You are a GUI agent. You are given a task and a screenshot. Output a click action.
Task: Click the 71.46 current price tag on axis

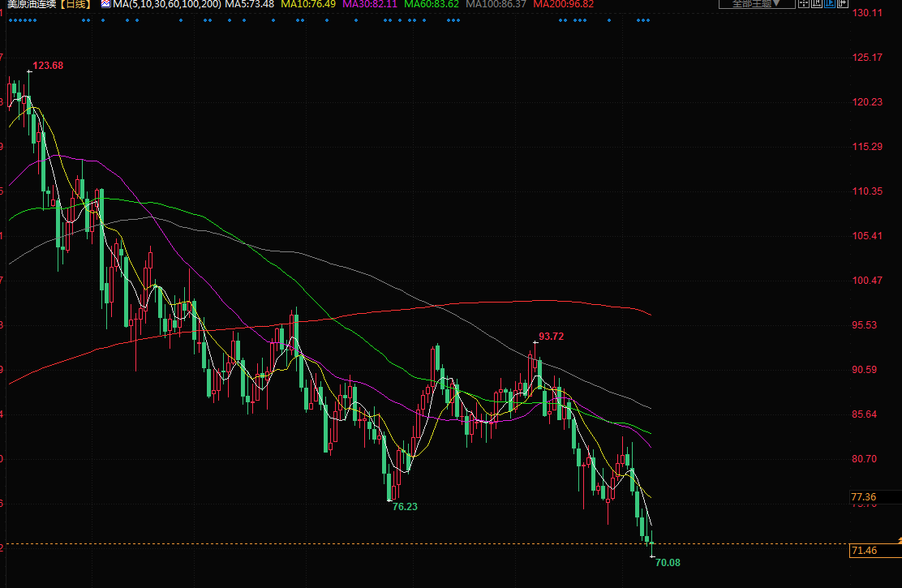coord(863,552)
